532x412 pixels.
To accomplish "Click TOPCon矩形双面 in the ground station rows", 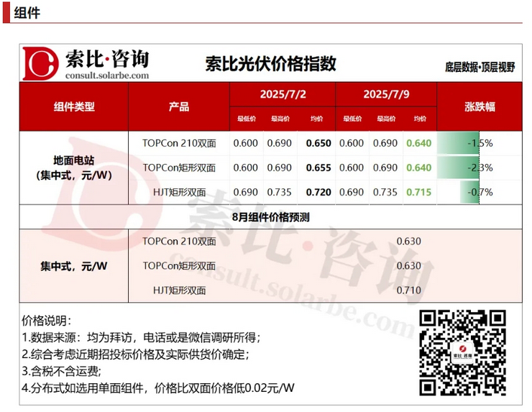I will point(179,168).
